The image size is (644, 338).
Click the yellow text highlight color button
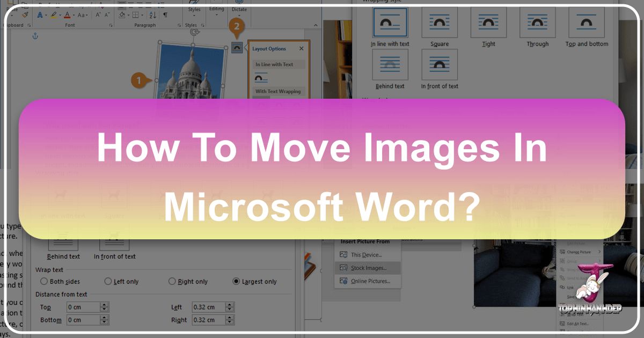[x=54, y=14]
